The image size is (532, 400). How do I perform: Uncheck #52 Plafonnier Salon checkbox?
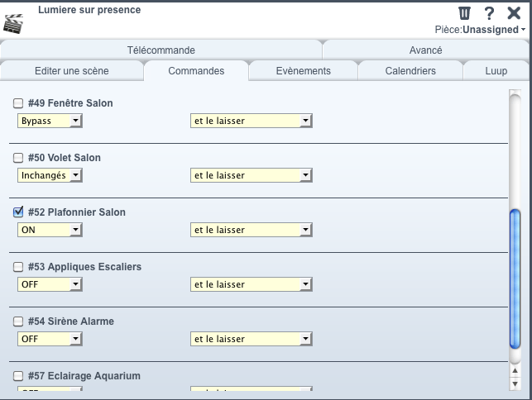[18, 212]
